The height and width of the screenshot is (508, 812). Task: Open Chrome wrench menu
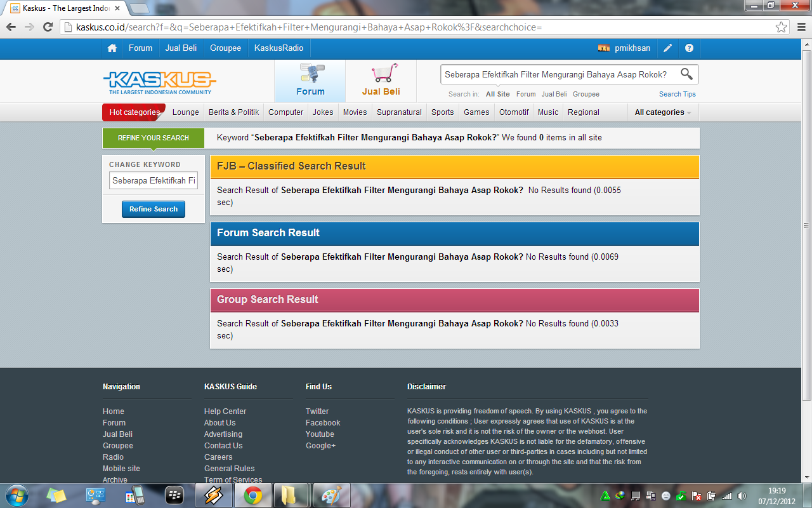point(800,27)
